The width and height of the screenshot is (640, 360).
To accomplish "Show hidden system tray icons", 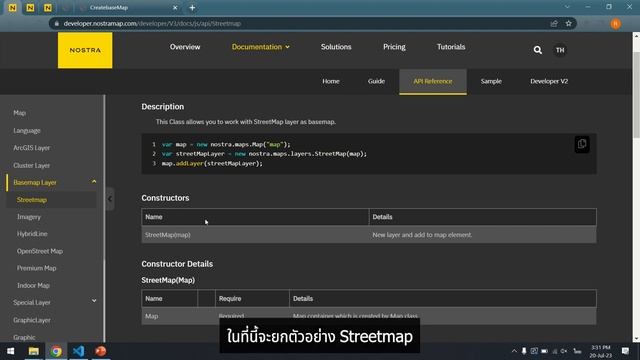I will tap(514, 351).
